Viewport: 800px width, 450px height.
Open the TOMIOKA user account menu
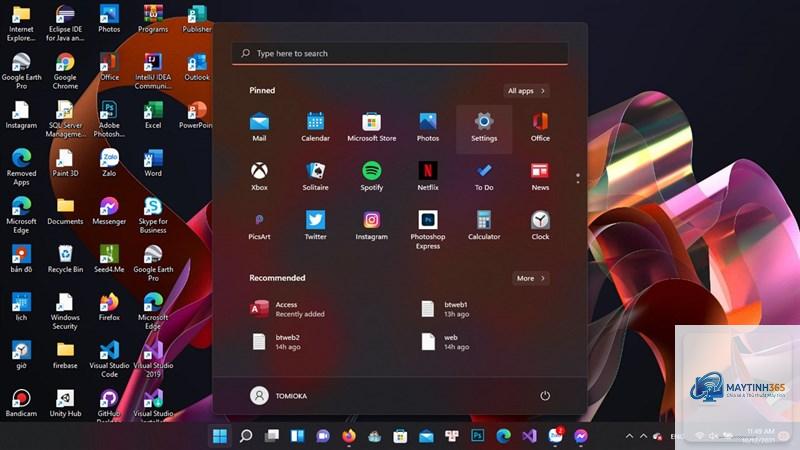click(278, 395)
